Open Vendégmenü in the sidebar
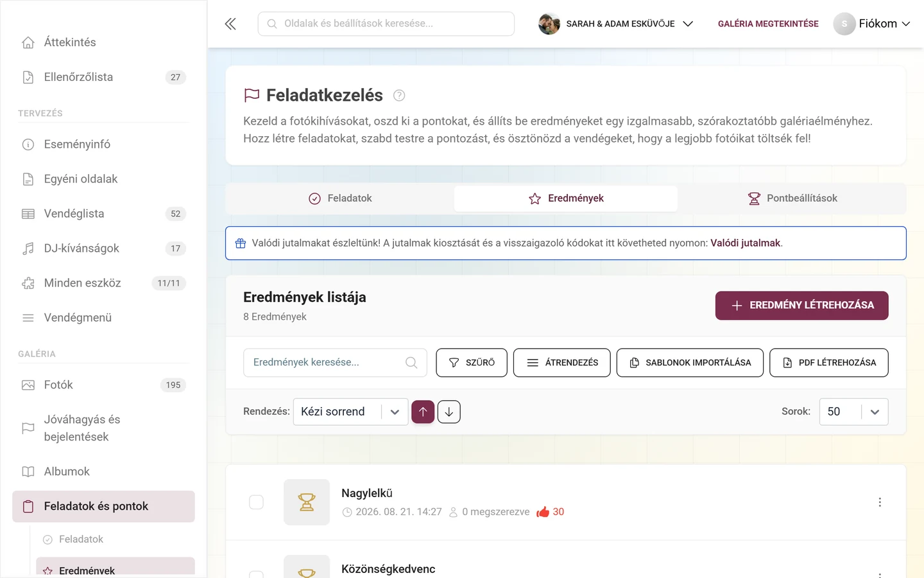This screenshot has height=578, width=924. click(x=103, y=318)
